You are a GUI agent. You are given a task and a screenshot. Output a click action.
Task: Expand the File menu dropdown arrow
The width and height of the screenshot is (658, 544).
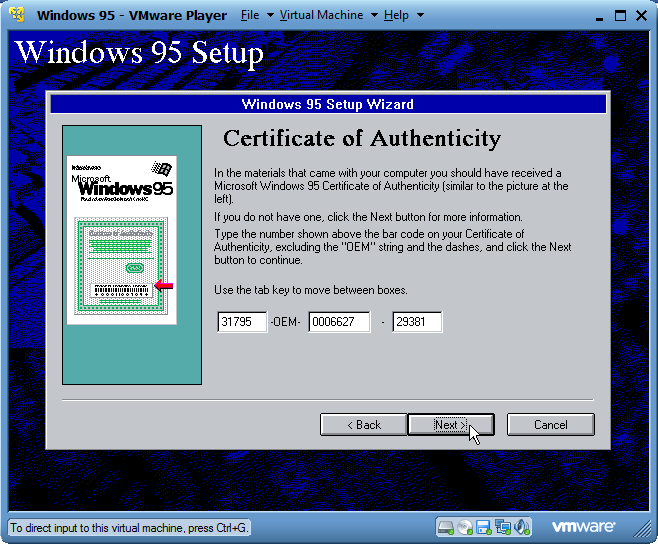tap(270, 16)
